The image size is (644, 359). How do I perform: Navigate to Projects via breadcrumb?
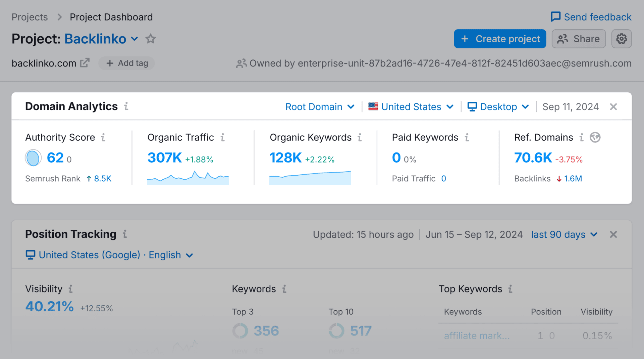30,17
